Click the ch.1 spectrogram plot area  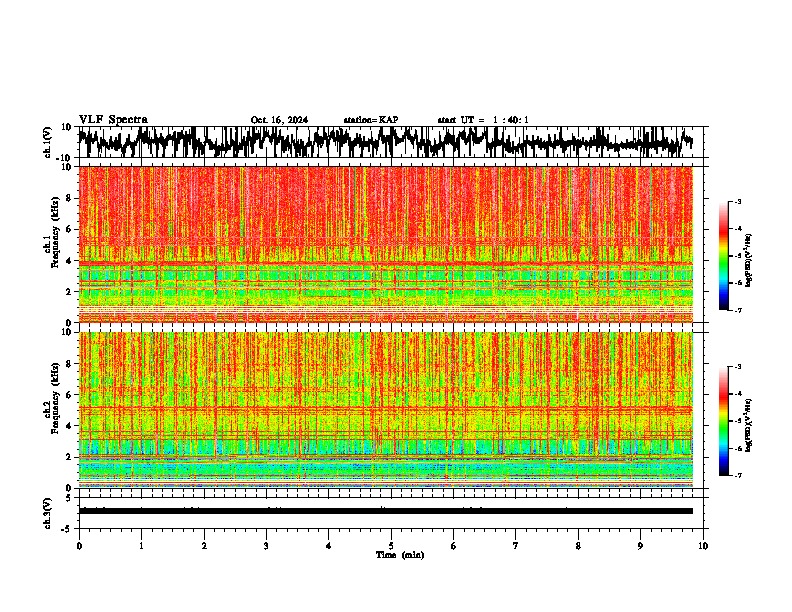coord(386,244)
